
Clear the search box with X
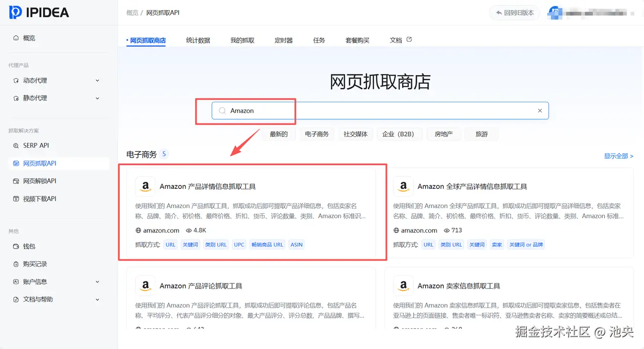(x=540, y=111)
